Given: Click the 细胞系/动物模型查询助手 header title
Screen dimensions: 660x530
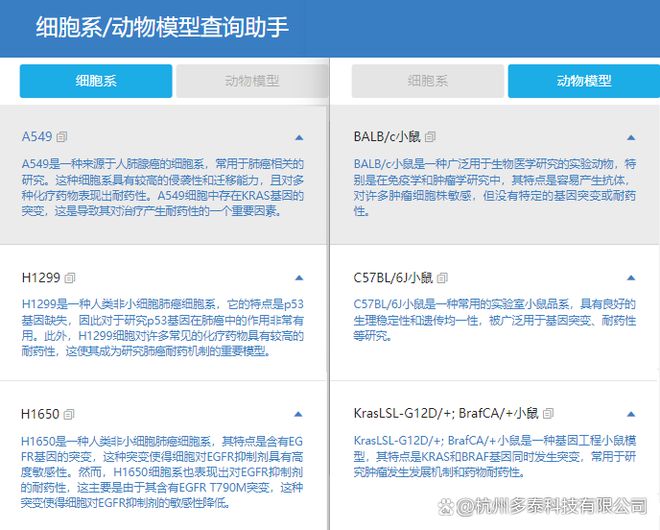Looking at the screenshot, I should pyautogui.click(x=162, y=27).
